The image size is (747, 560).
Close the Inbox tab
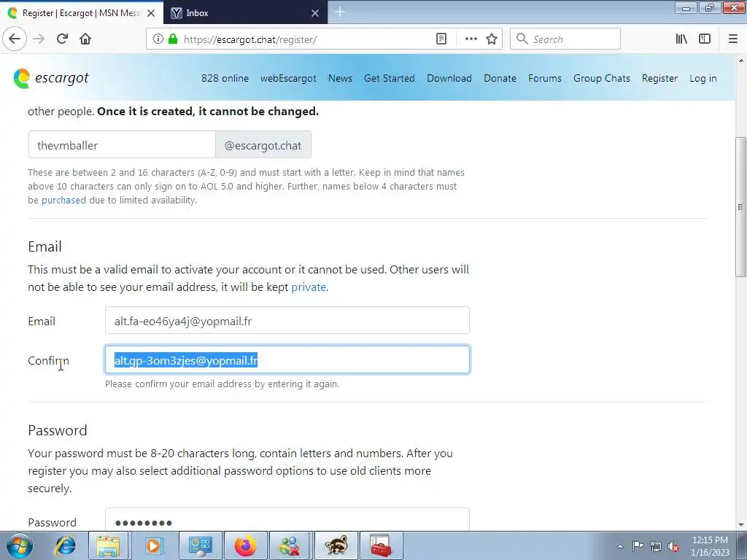click(x=315, y=13)
